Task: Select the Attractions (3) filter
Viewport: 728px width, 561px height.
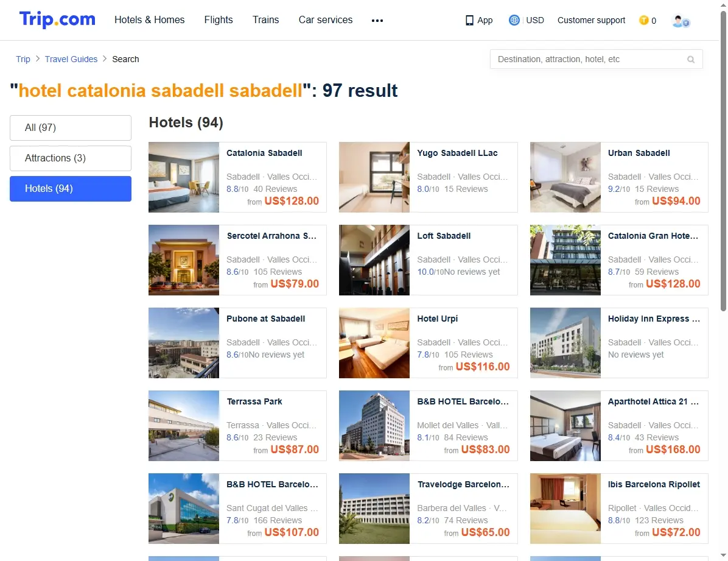Action: [71, 158]
